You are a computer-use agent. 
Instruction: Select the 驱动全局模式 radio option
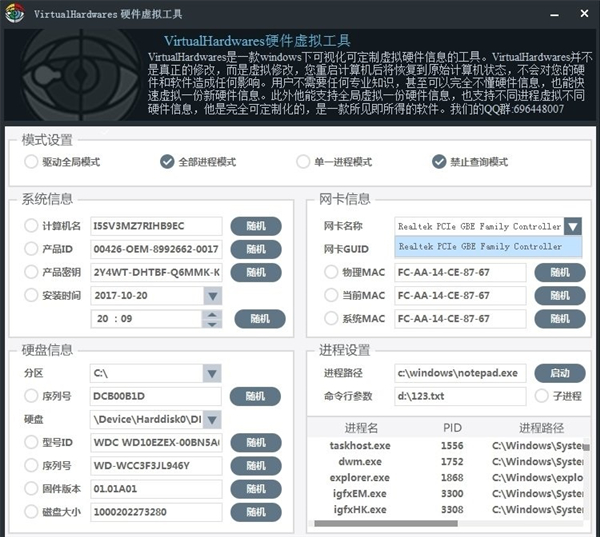coord(31,162)
